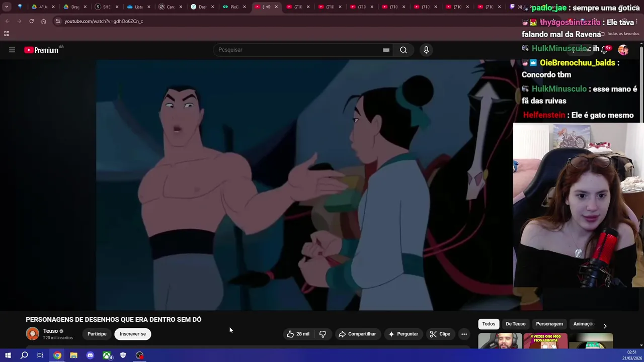Open the Todos os favoritos bookmarks folder
644x362 pixels.
click(620, 34)
